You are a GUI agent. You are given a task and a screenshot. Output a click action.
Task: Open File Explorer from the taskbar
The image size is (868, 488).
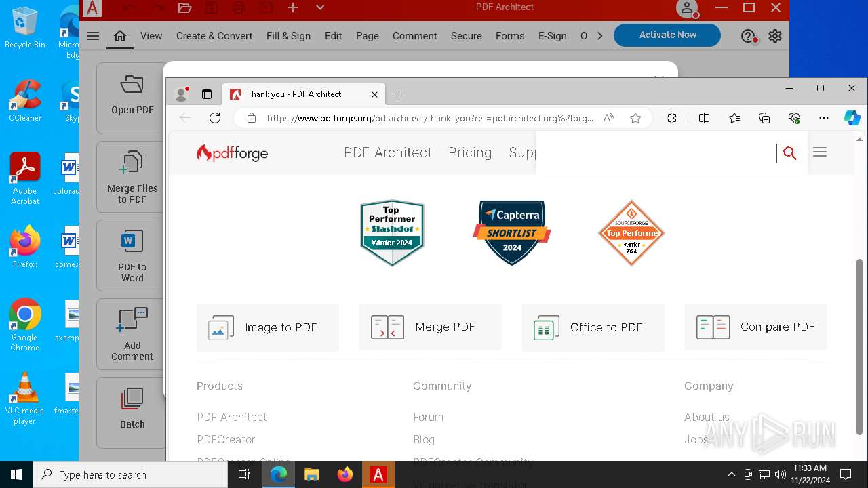[x=311, y=474]
